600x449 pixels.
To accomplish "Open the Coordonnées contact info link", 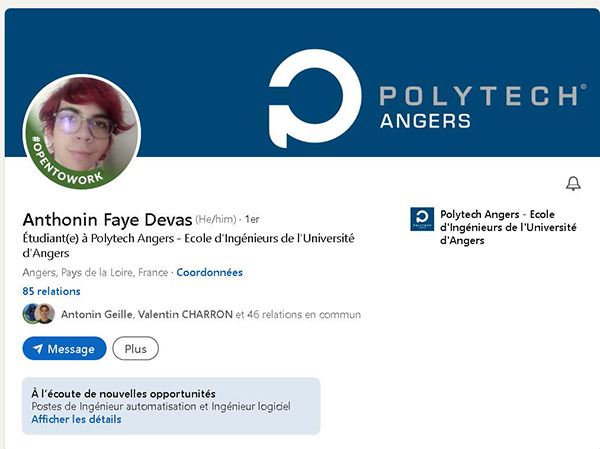I will tap(209, 273).
